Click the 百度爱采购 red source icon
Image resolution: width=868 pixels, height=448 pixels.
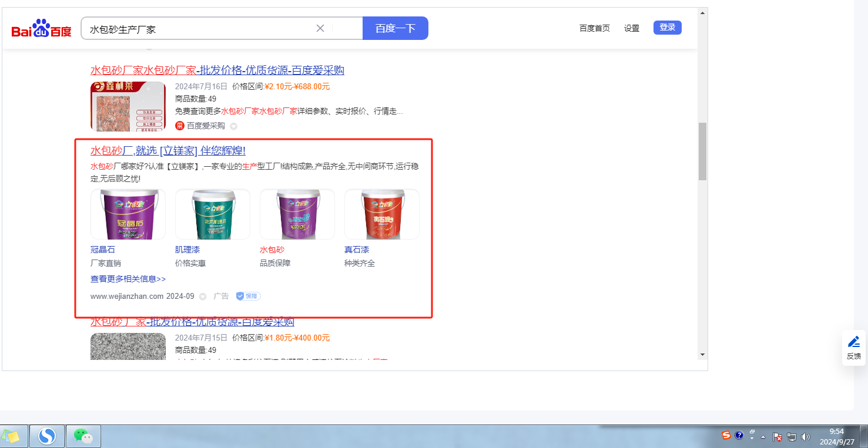point(180,126)
